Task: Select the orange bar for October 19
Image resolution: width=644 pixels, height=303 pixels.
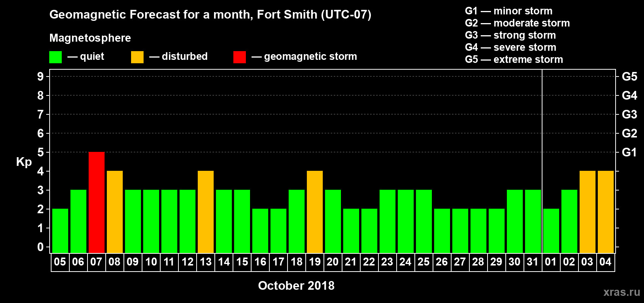Action: click(315, 212)
